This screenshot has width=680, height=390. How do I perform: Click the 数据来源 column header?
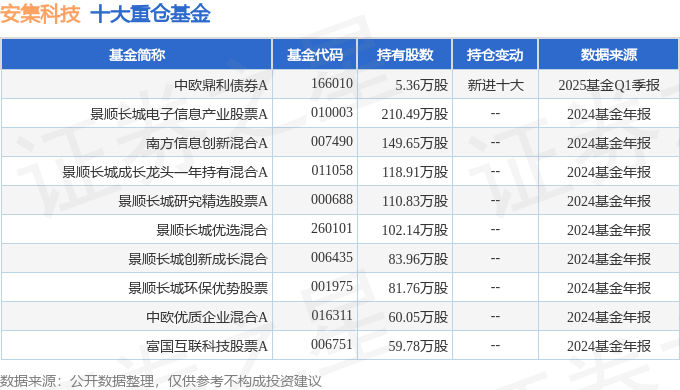608,55
